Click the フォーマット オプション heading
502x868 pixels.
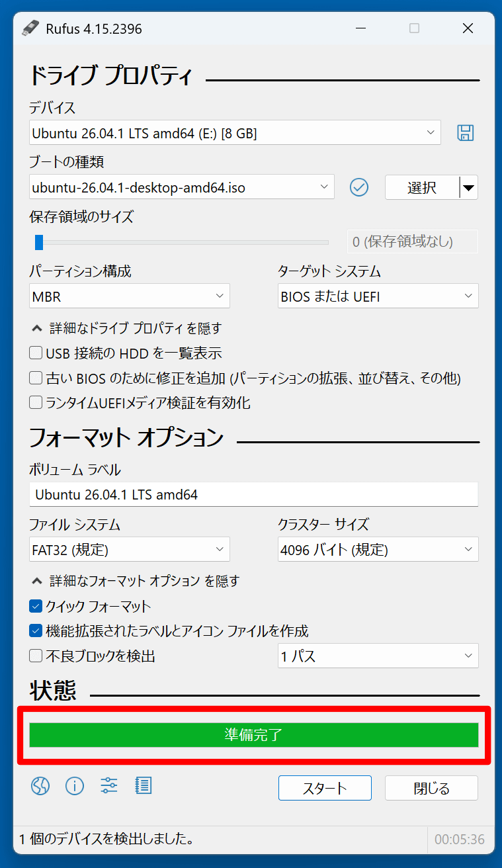[126, 437]
